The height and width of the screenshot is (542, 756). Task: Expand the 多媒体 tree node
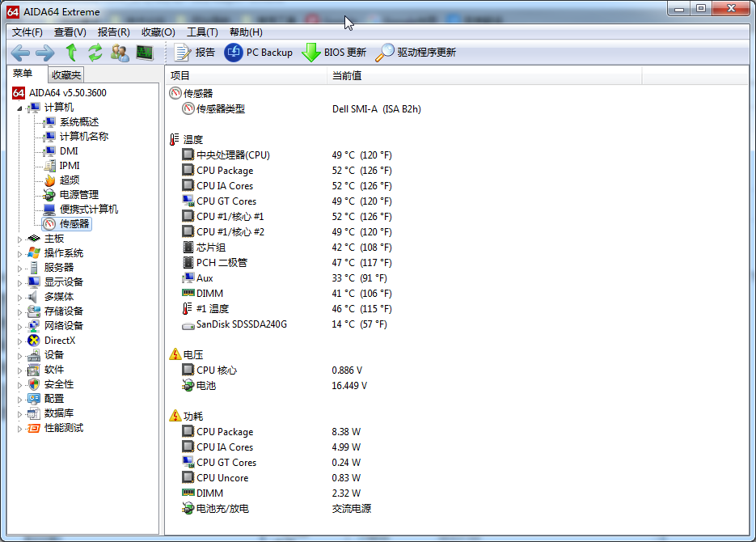(19, 298)
